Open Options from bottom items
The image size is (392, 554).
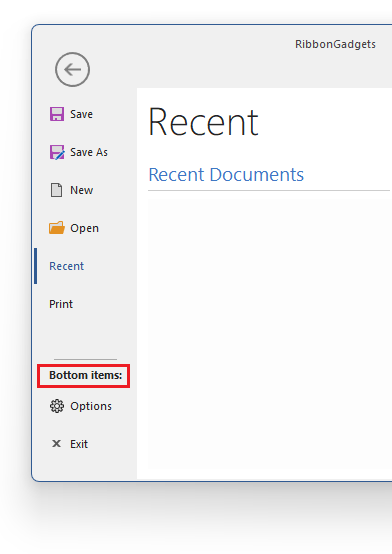click(86, 406)
